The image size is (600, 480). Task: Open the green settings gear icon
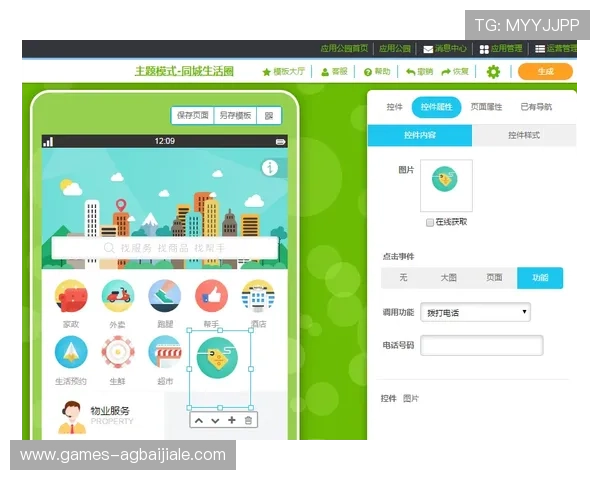pyautogui.click(x=493, y=72)
